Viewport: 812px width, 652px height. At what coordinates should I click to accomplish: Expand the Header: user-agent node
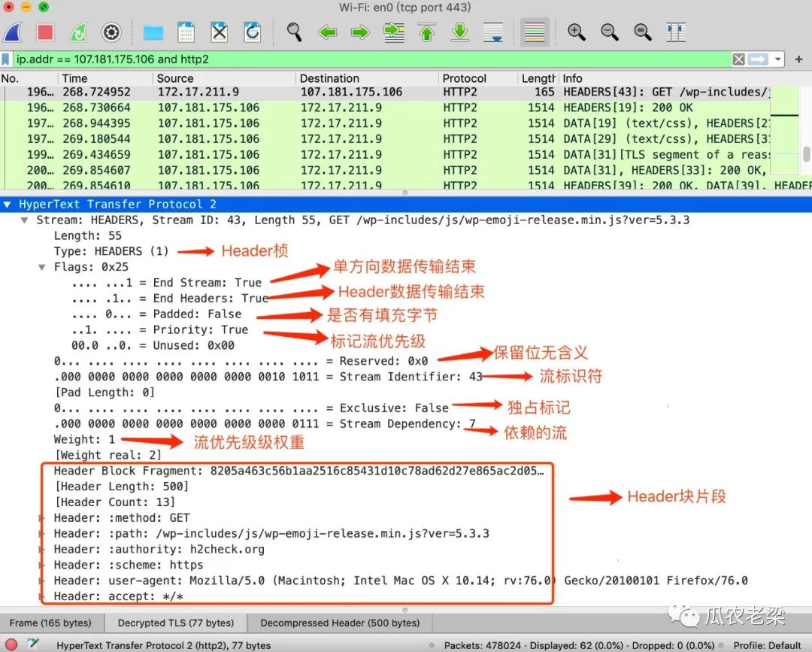(x=41, y=581)
